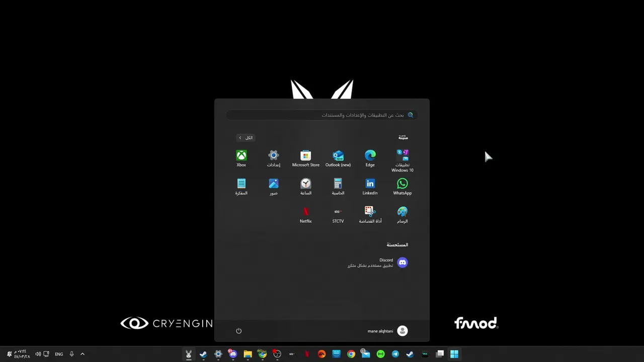Open OBS Studio on the taskbar
The image size is (644, 362).
[x=277, y=354]
